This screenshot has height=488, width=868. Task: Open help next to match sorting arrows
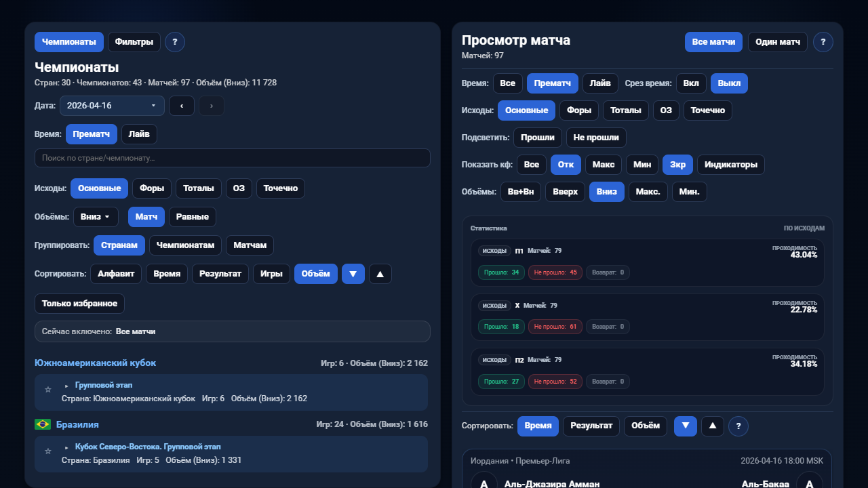click(738, 426)
